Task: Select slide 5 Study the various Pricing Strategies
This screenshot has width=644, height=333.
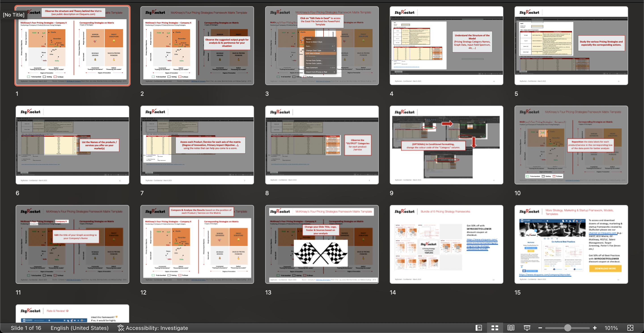Action: coord(571,45)
